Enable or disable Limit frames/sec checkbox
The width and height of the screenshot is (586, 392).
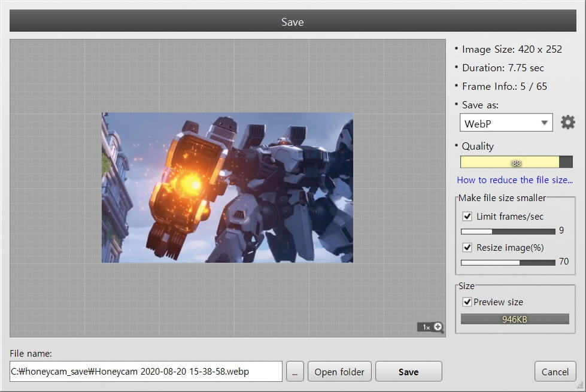467,216
